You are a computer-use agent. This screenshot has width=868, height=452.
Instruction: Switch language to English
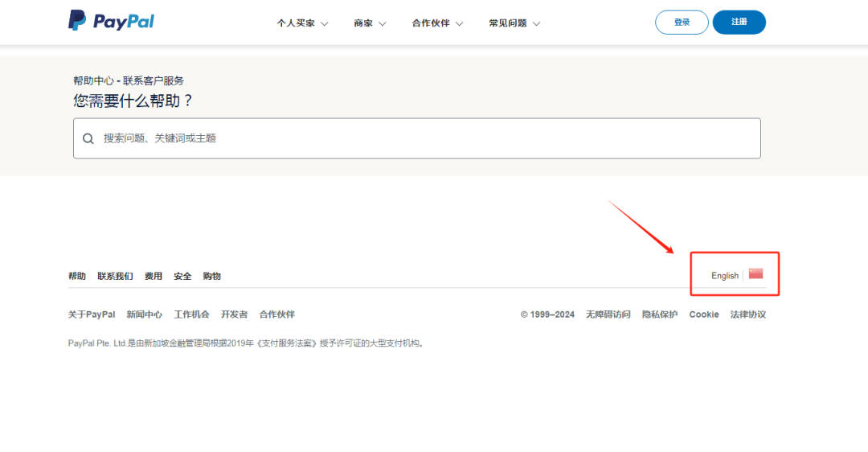click(724, 276)
